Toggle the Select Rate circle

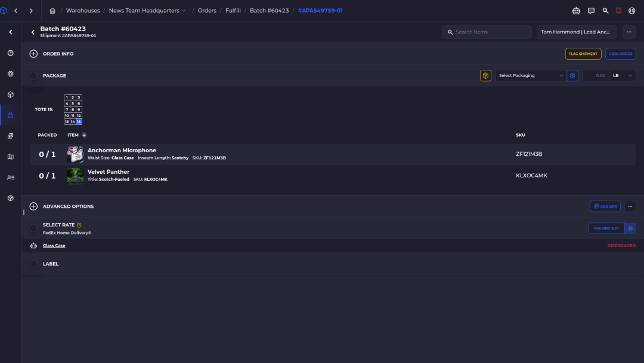pyautogui.click(x=33, y=228)
